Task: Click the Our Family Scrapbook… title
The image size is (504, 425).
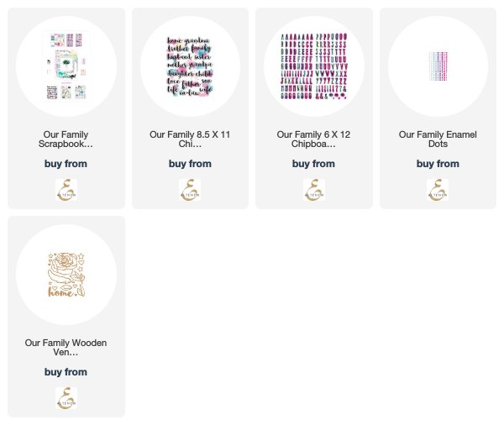Action: point(66,139)
